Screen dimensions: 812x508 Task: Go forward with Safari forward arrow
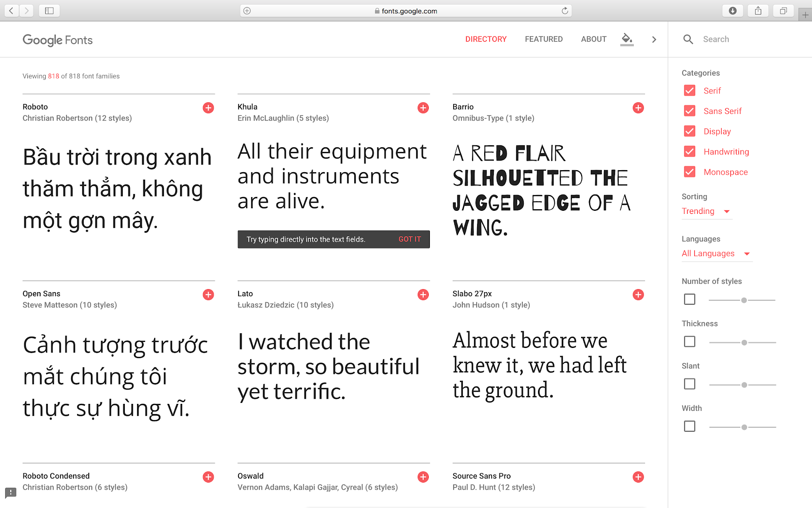point(27,11)
